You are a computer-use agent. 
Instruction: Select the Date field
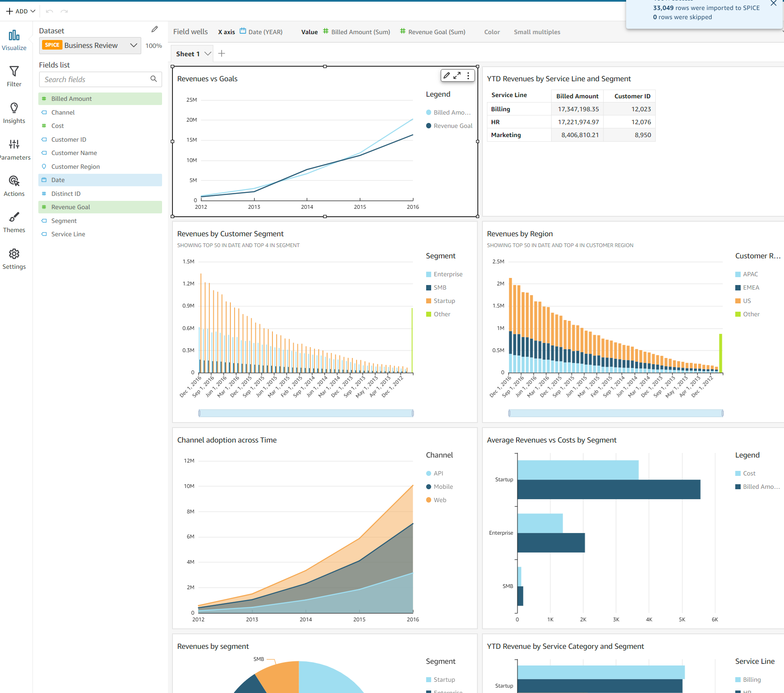(x=100, y=180)
